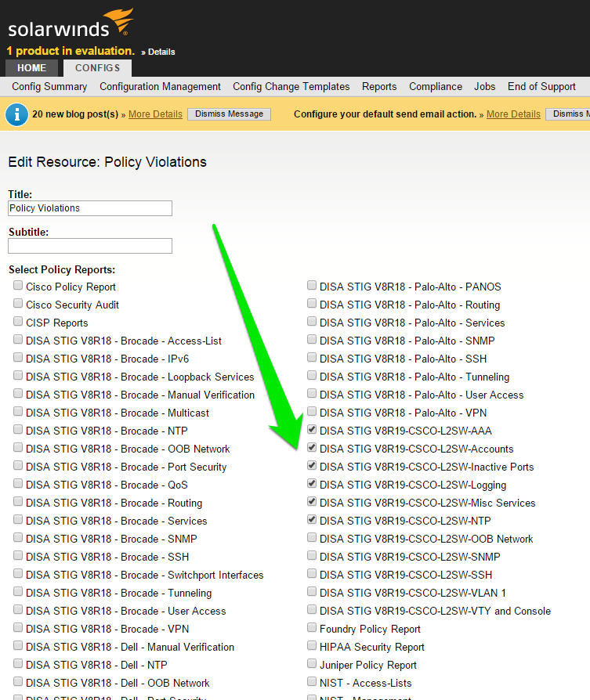Check Brocade - Services box

tap(18, 520)
